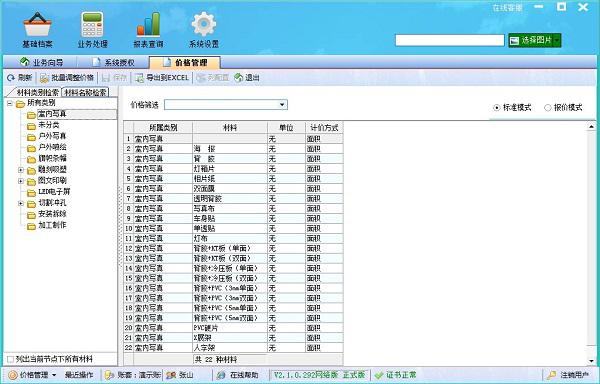
Task: Click the version V2.1.0.292 status text
Action: (319, 375)
